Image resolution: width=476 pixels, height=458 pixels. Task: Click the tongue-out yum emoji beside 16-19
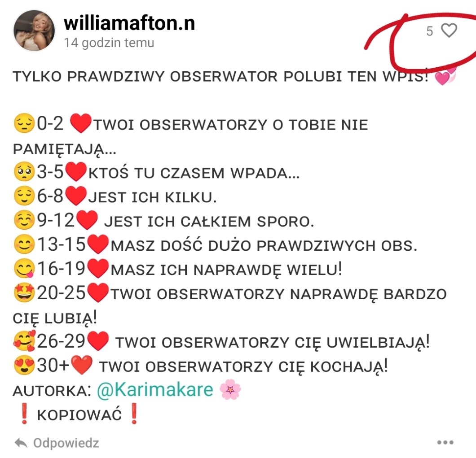pos(24,268)
